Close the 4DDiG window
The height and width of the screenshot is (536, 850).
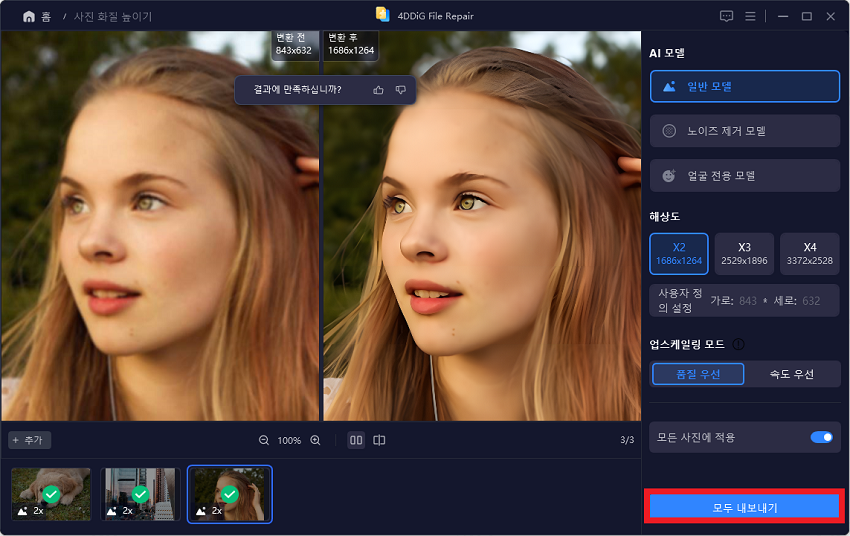(830, 16)
